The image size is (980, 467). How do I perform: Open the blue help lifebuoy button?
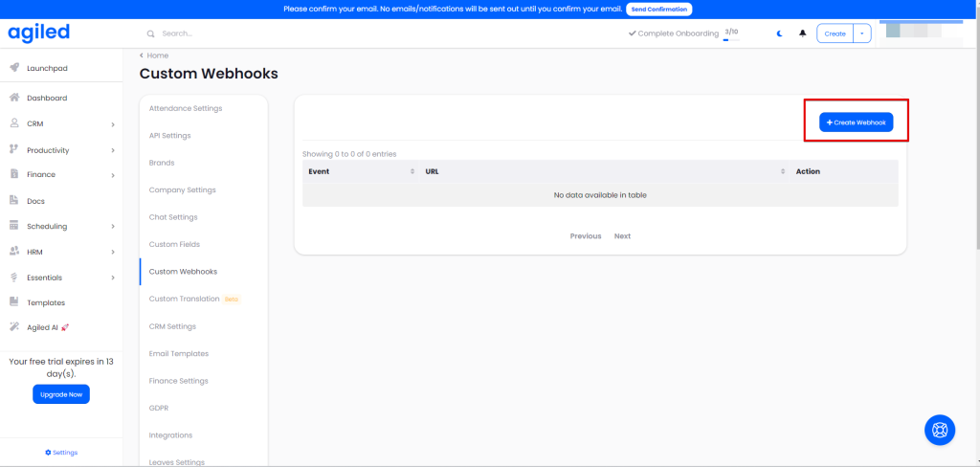(x=939, y=430)
